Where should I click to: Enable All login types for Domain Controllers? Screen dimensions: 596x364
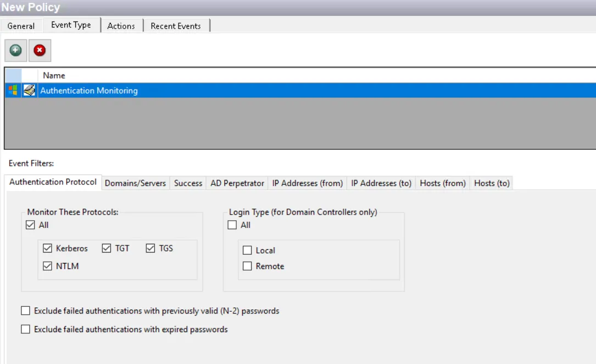tap(232, 225)
